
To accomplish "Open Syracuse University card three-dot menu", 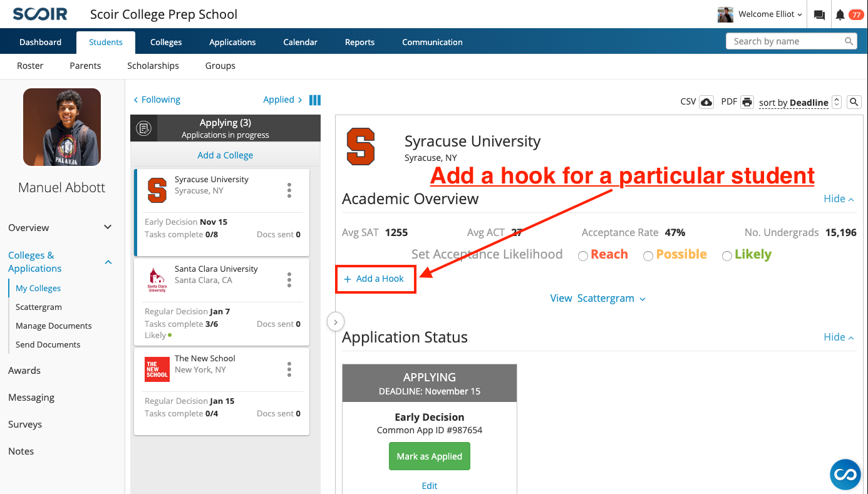I will click(289, 190).
